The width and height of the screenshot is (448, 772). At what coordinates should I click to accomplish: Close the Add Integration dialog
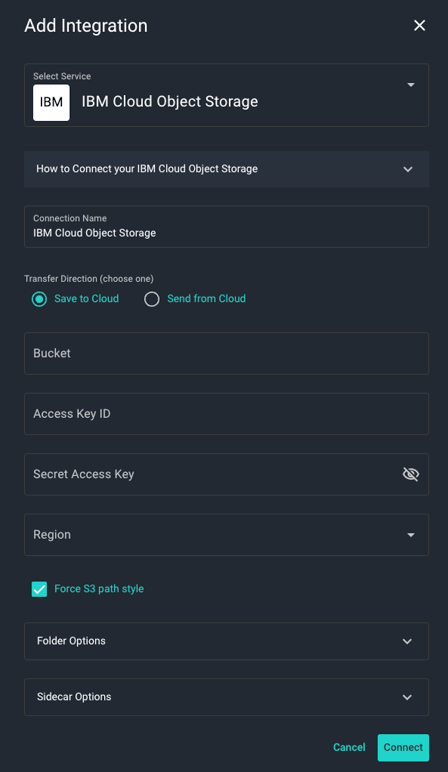point(419,26)
